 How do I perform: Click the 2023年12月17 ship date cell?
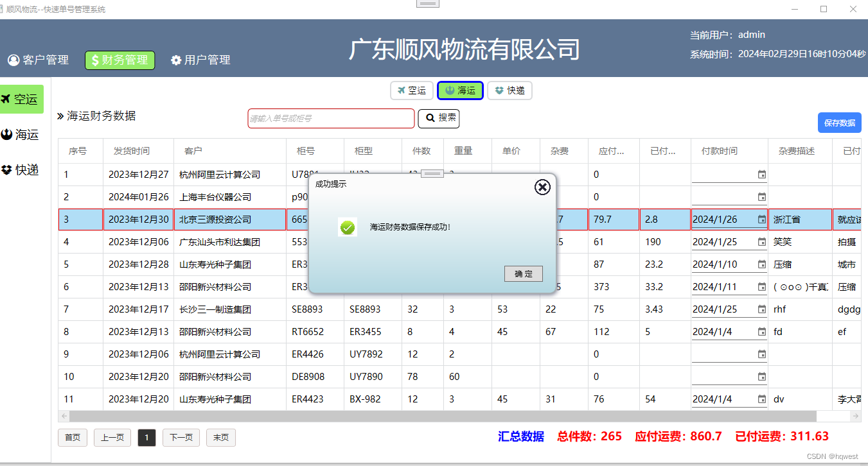point(139,309)
